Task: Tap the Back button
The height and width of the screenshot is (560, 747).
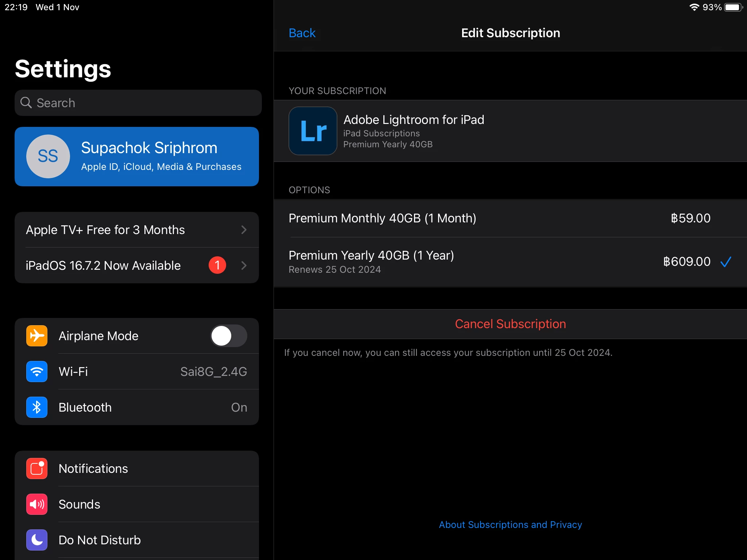Action: click(302, 33)
